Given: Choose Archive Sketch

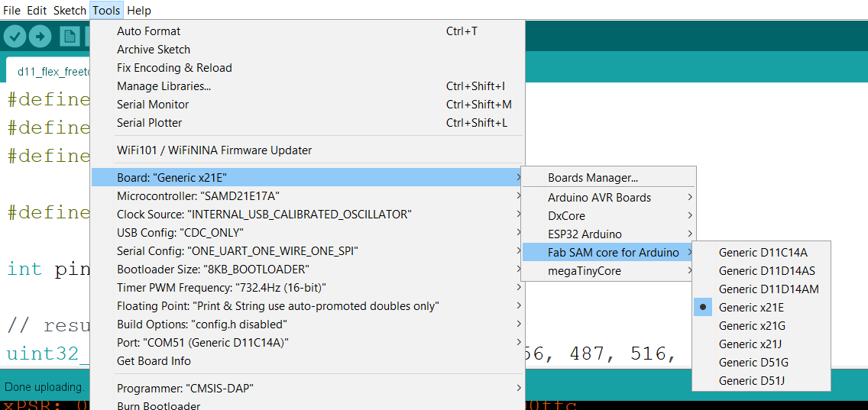Looking at the screenshot, I should tap(307, 50).
